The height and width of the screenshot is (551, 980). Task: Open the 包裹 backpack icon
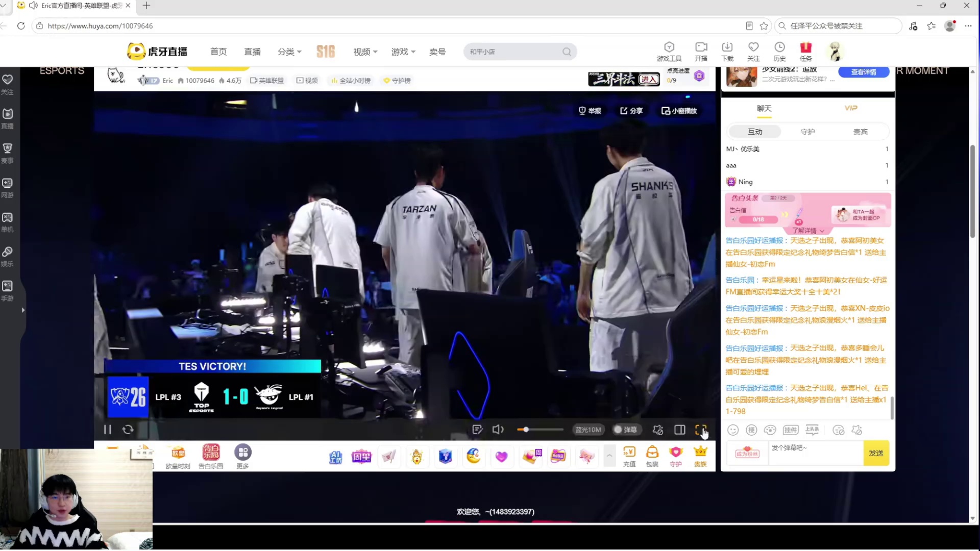click(652, 456)
